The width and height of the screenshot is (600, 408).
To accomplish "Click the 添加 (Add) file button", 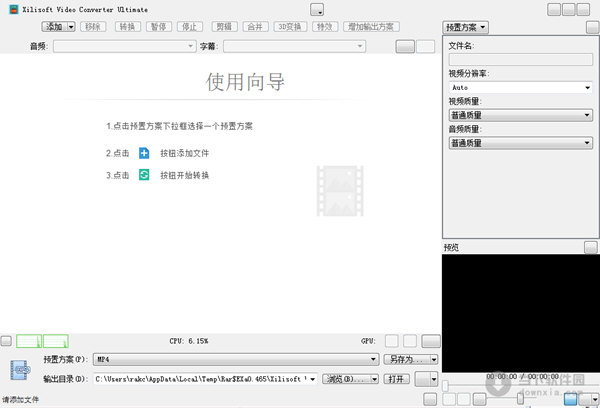I will (x=54, y=26).
